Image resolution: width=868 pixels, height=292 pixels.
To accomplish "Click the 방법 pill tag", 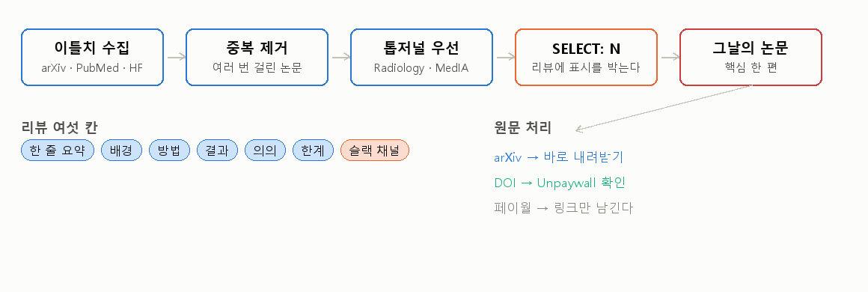I will (169, 150).
